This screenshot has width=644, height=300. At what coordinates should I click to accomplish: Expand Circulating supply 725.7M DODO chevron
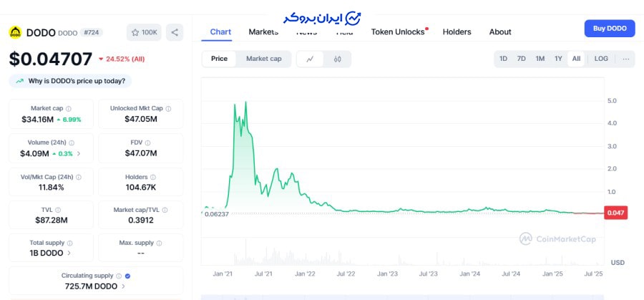[123, 286]
